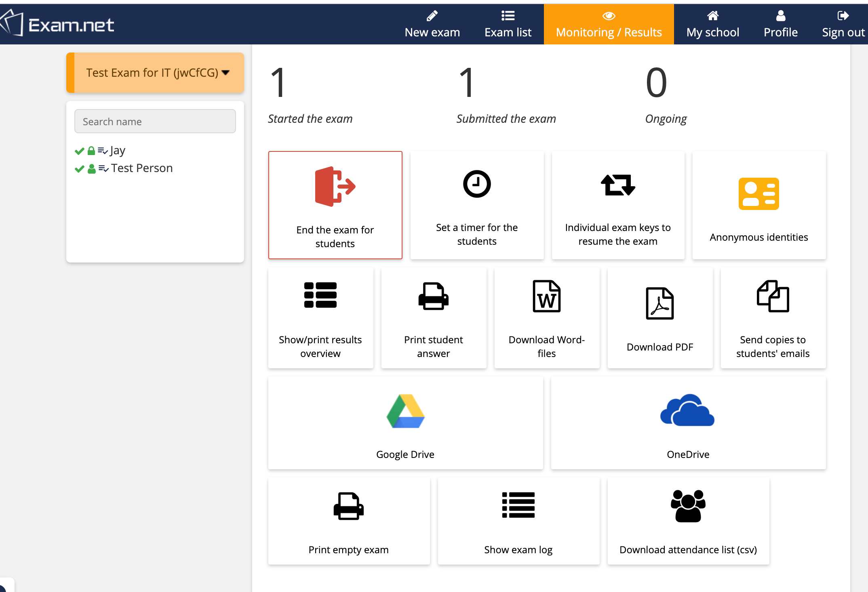Screen dimensions: 868x592
Task: Click the green user icon beside Test Person
Action: [x=92, y=169]
